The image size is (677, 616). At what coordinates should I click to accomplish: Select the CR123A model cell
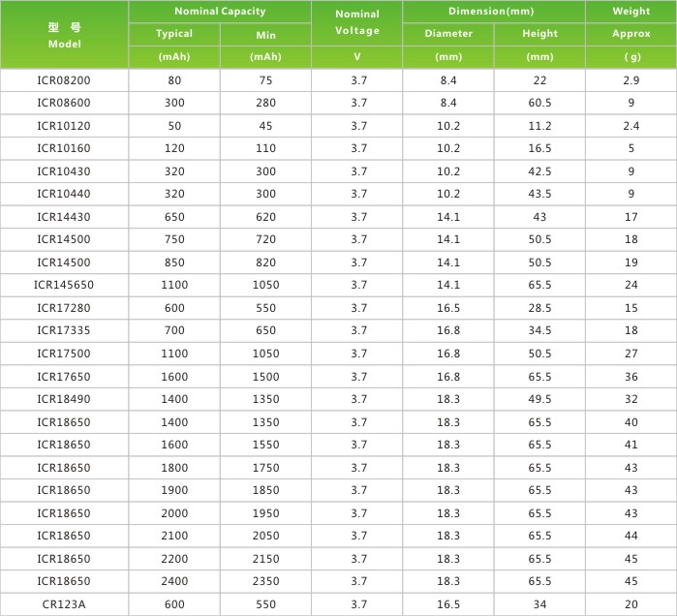click(x=64, y=604)
